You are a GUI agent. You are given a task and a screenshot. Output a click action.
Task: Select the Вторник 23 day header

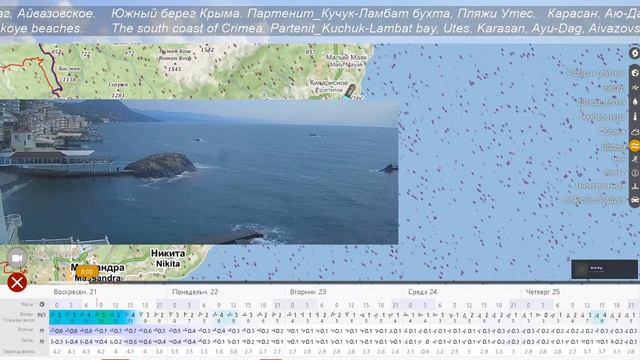coord(308,292)
